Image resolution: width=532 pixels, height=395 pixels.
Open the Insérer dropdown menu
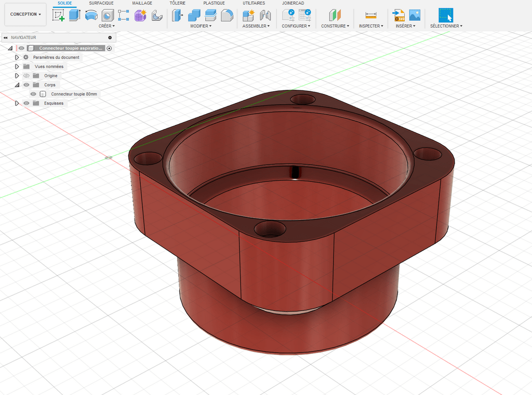click(405, 26)
